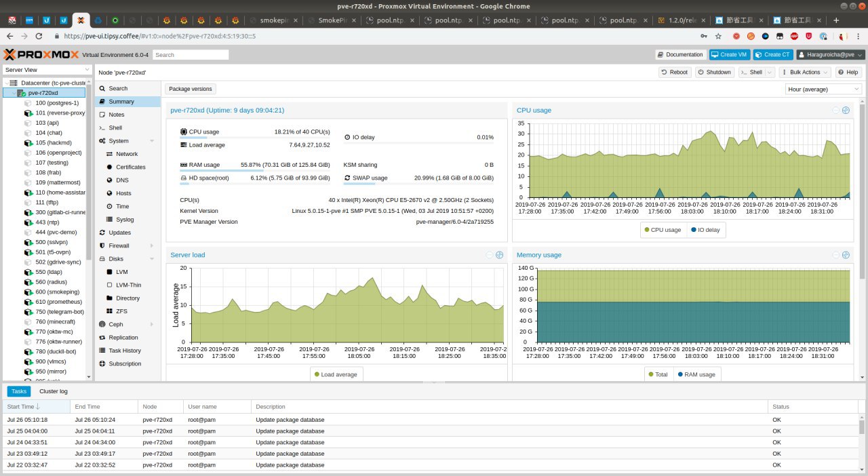Open the Notes panel
The height and width of the screenshot is (476, 868).
(x=127, y=115)
